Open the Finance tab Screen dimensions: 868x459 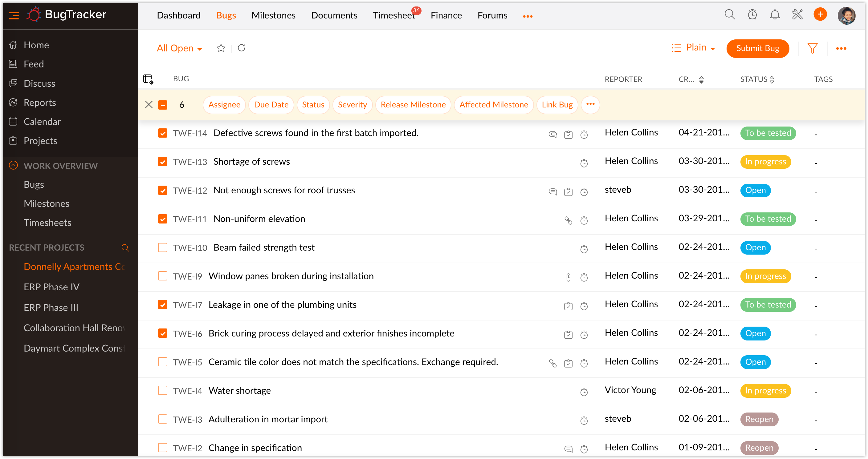[446, 15]
